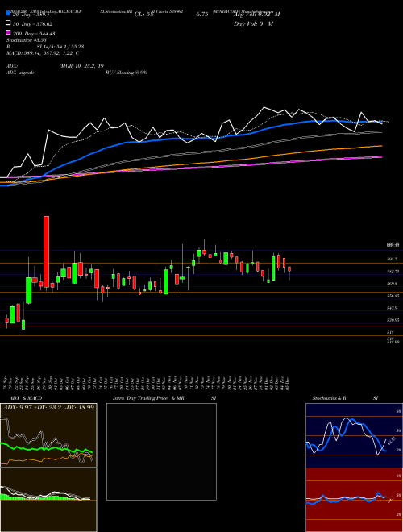Click the 'CL: 58' closing value text
Screen dimensions: 403x532
(x=143, y=15)
